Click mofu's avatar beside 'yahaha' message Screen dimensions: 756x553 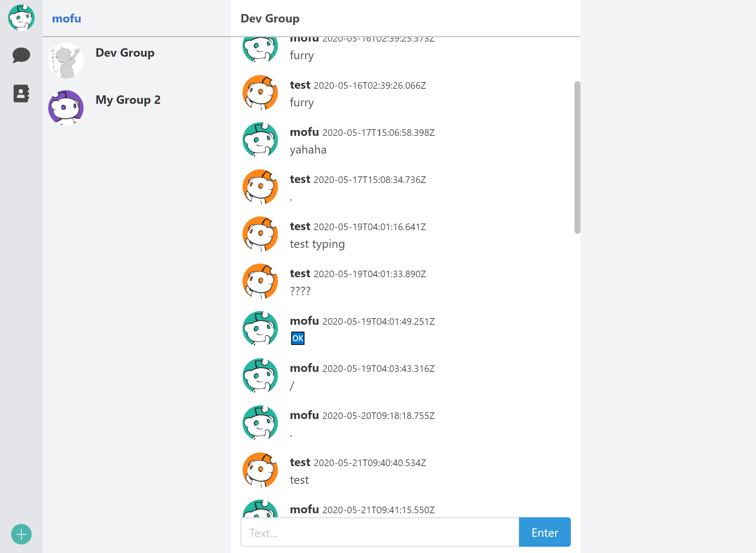[x=260, y=140]
